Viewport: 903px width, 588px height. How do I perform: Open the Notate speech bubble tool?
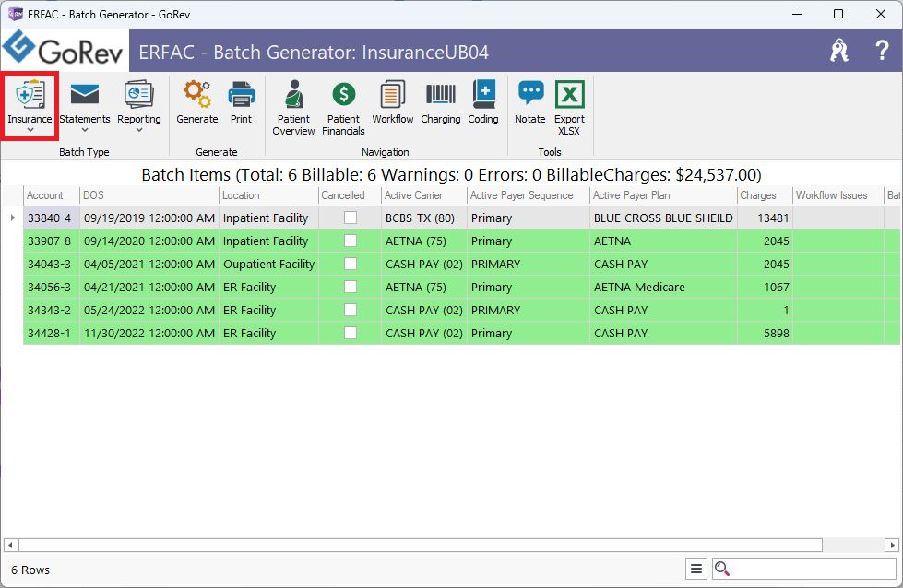[530, 93]
